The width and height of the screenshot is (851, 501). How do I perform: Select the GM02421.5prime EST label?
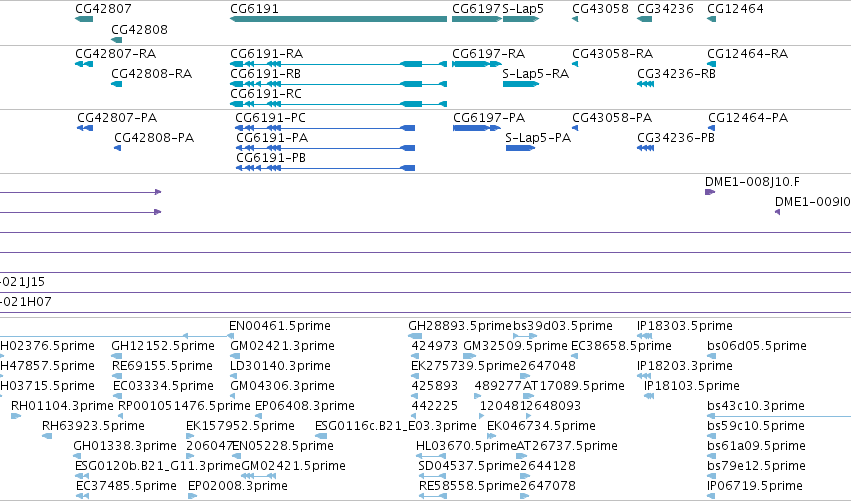(x=293, y=466)
